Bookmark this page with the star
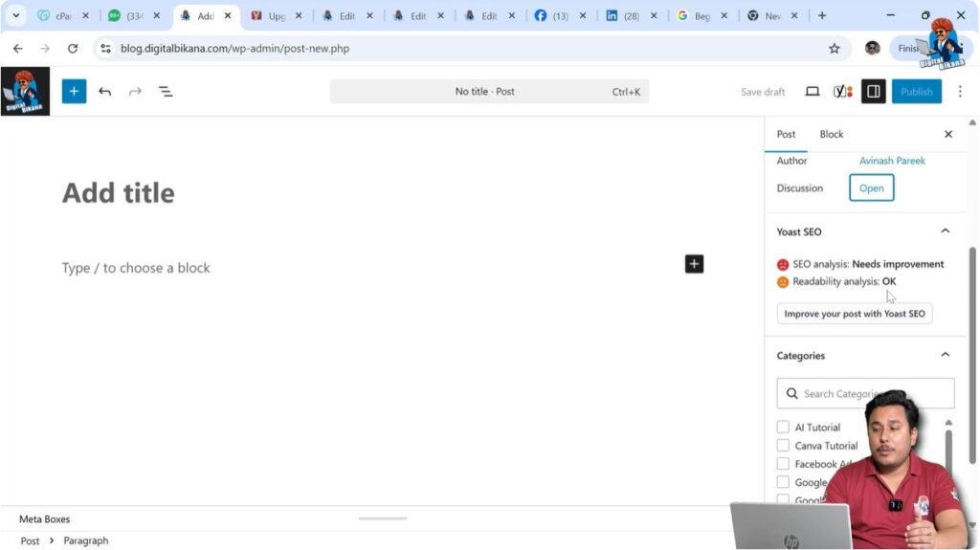 click(x=835, y=48)
